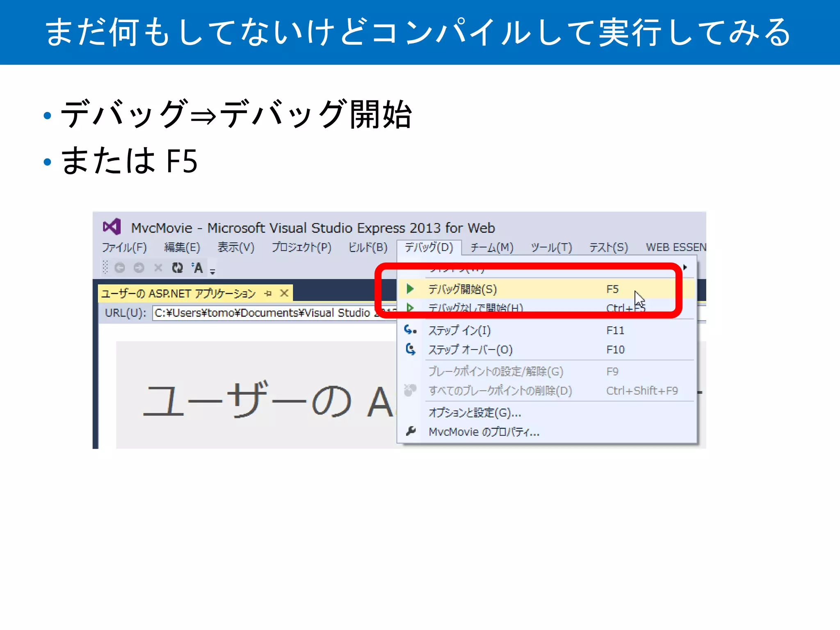Click the back navigation toolbar icon
The image size is (840, 630).
(x=120, y=268)
